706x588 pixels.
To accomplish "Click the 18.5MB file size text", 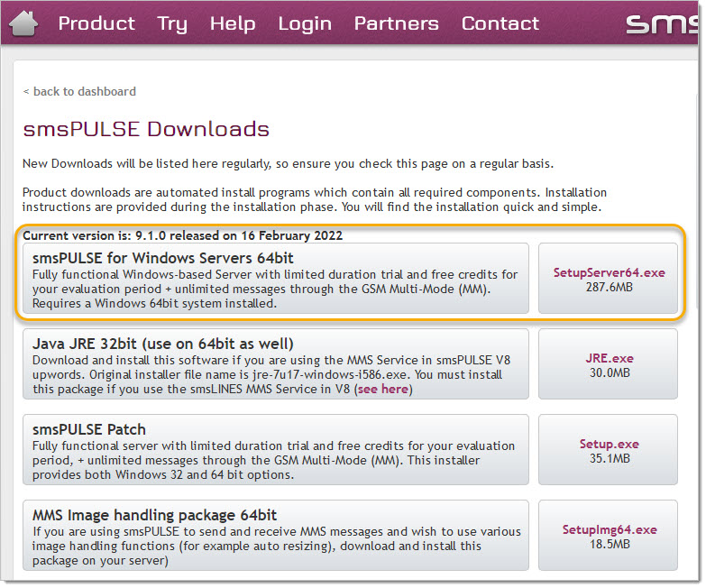I will (x=610, y=545).
